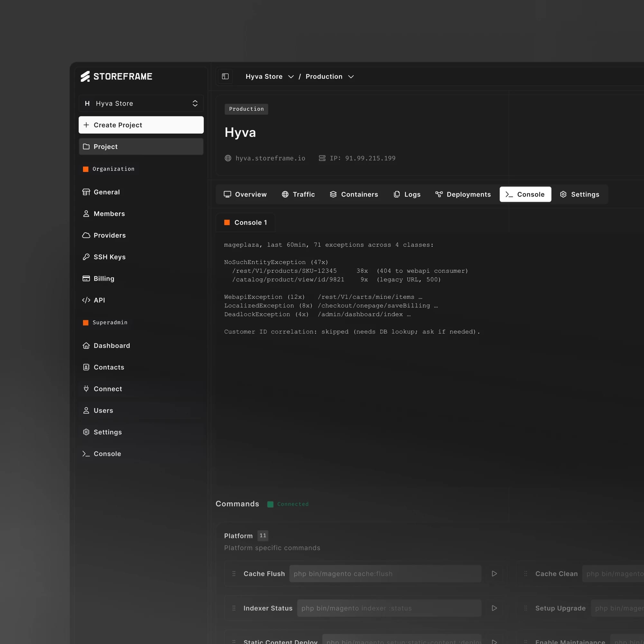Grab the Cache Flush drag handle
Screen dimensions: 644x644
pos(234,574)
